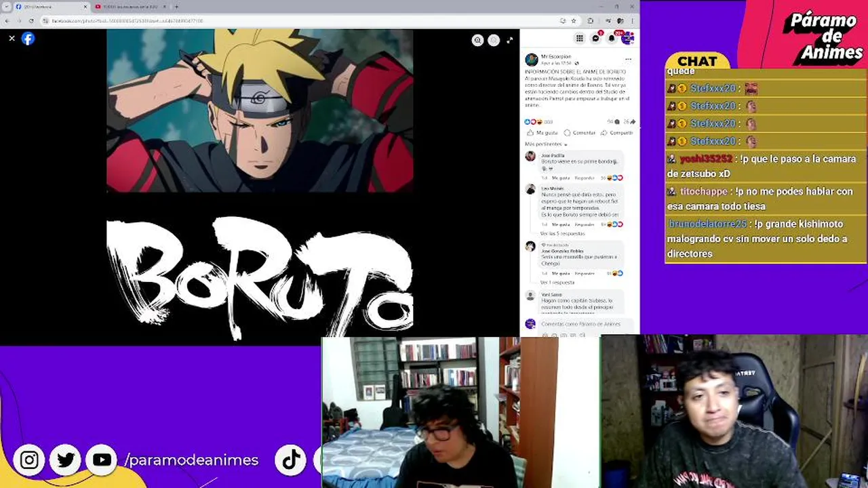The height and width of the screenshot is (488, 868).
Task: Click yoshi35252 username in chat
Action: [706, 159]
